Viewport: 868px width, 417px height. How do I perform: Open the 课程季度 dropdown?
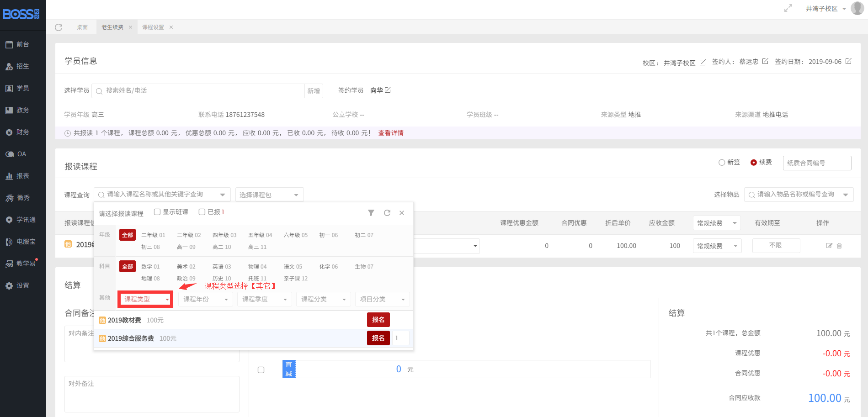(x=265, y=299)
